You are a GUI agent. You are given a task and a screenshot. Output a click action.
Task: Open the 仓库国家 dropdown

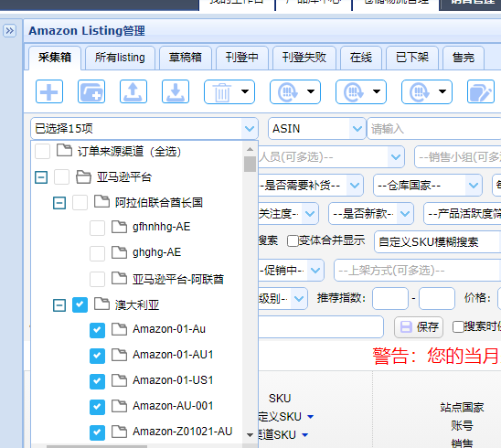point(428,185)
